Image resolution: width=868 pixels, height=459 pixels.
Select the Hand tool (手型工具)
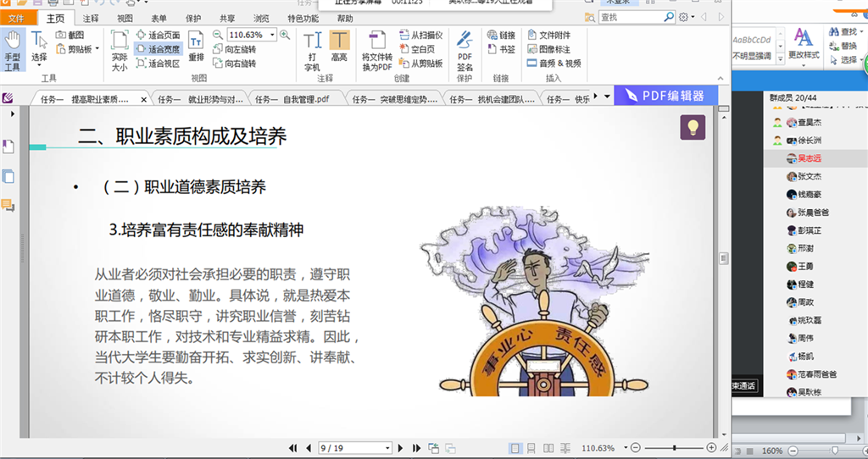click(12, 51)
